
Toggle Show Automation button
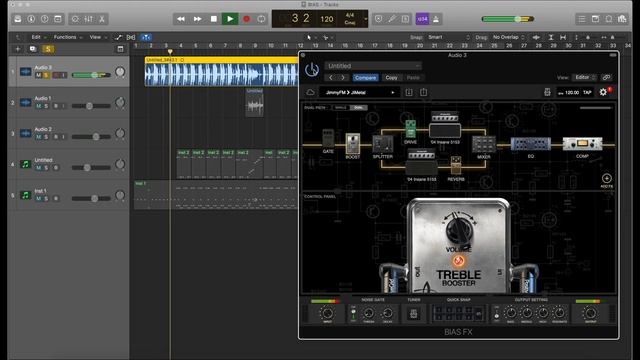click(x=118, y=37)
